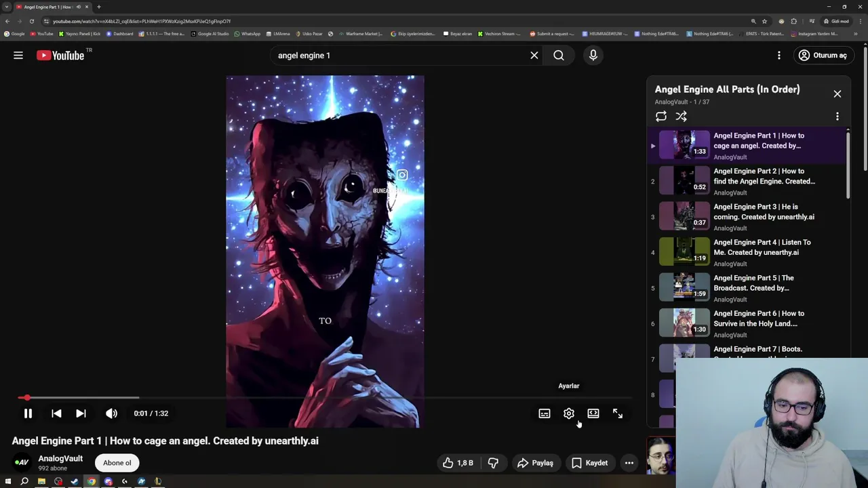Viewport: 868px width, 488px height.
Task: Open the Windows Start menu
Action: pos(8,482)
